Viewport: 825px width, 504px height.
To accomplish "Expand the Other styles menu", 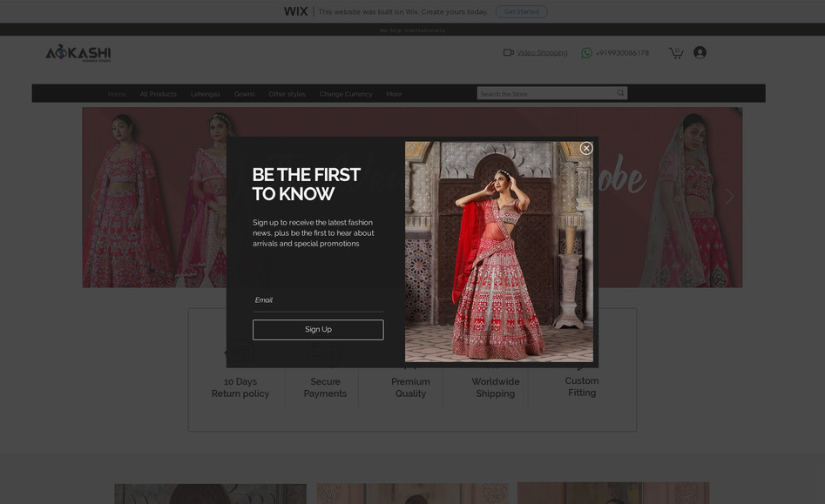I will [287, 94].
